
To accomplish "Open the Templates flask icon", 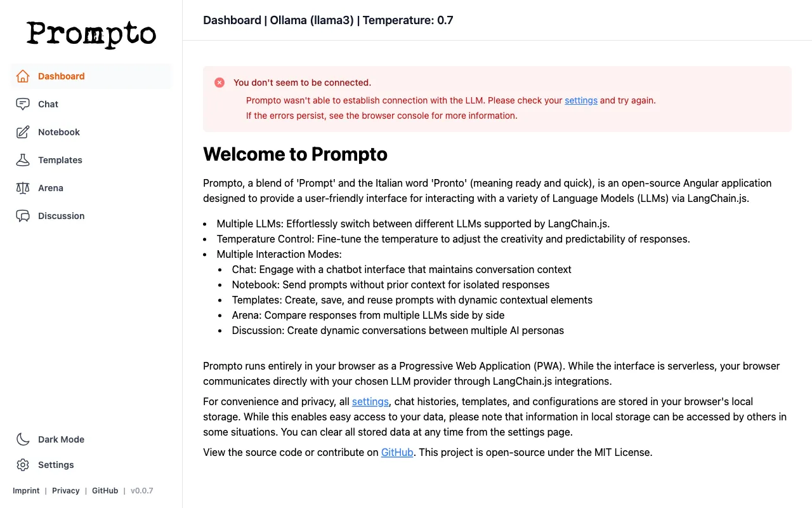I will tap(23, 160).
